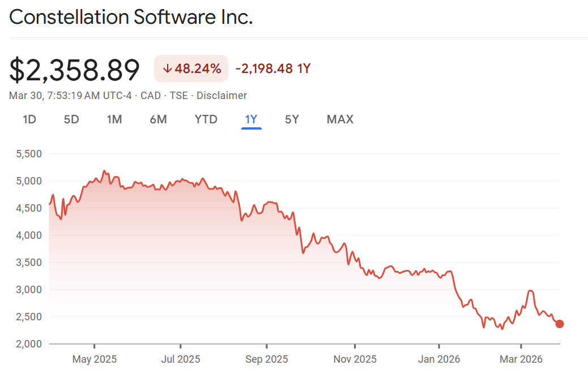
Task: Click the -2,198.48 1Y change text
Action: 273,69
